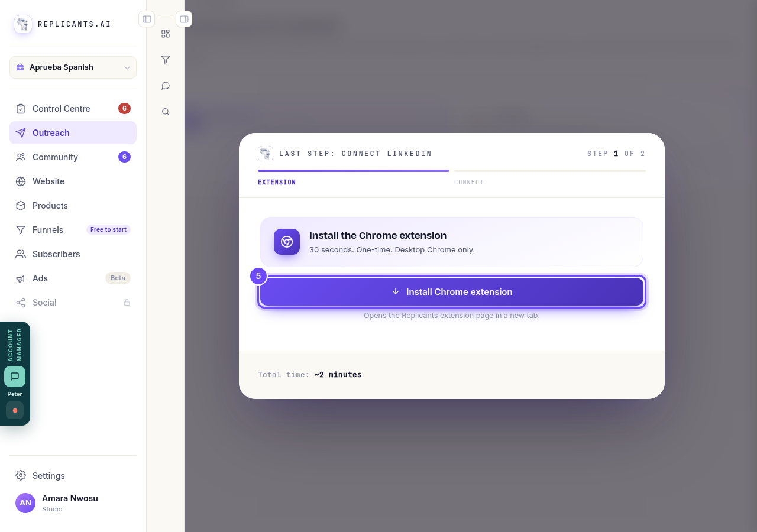Click the Chrome icon in the install card

(x=287, y=242)
